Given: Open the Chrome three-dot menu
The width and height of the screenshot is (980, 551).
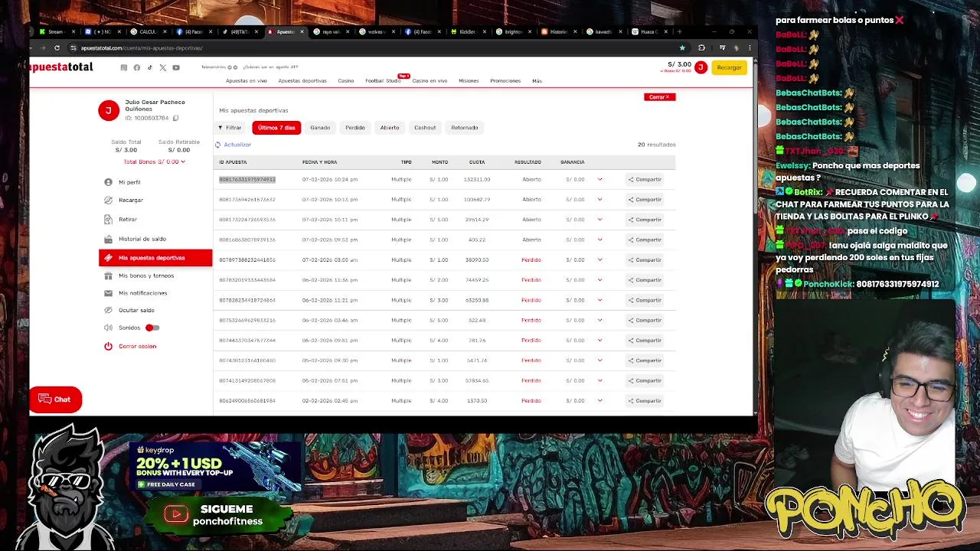Looking at the screenshot, I should pos(750,47).
